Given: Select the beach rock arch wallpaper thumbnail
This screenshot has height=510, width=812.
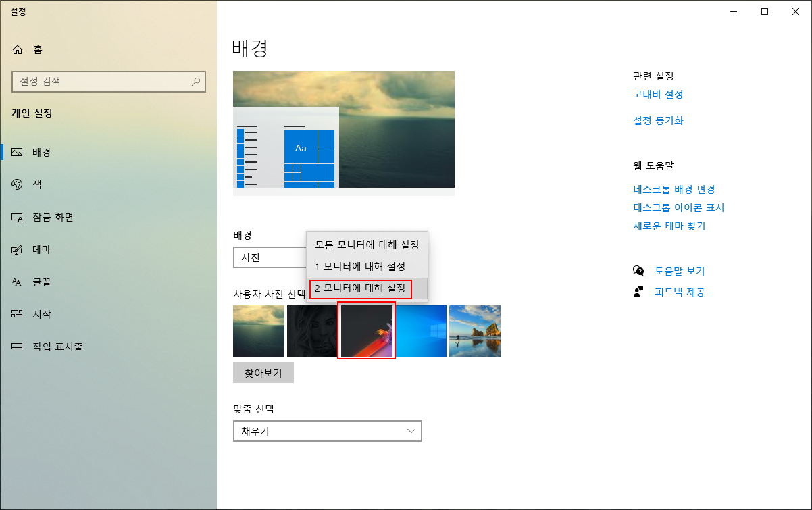Looking at the screenshot, I should tap(475, 331).
